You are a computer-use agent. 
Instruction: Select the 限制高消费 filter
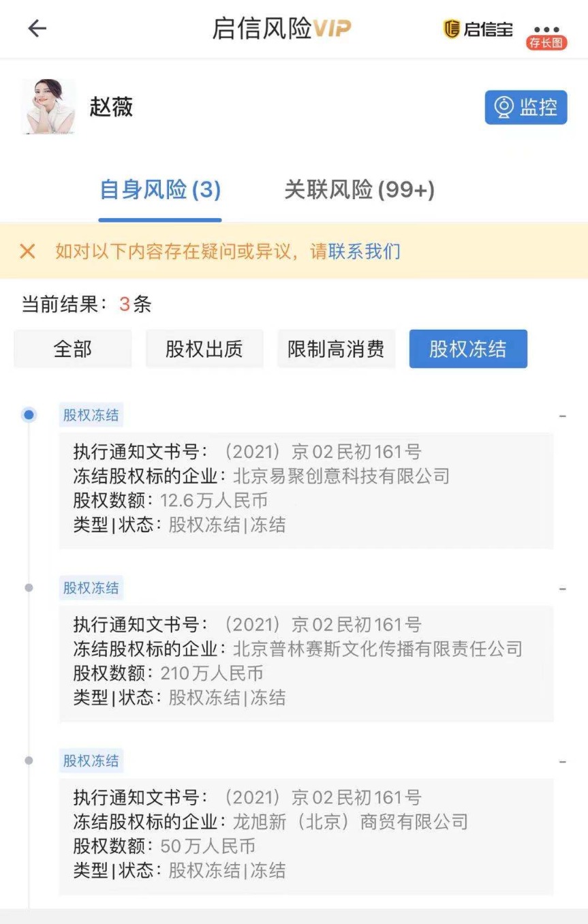pyautogui.click(x=336, y=349)
